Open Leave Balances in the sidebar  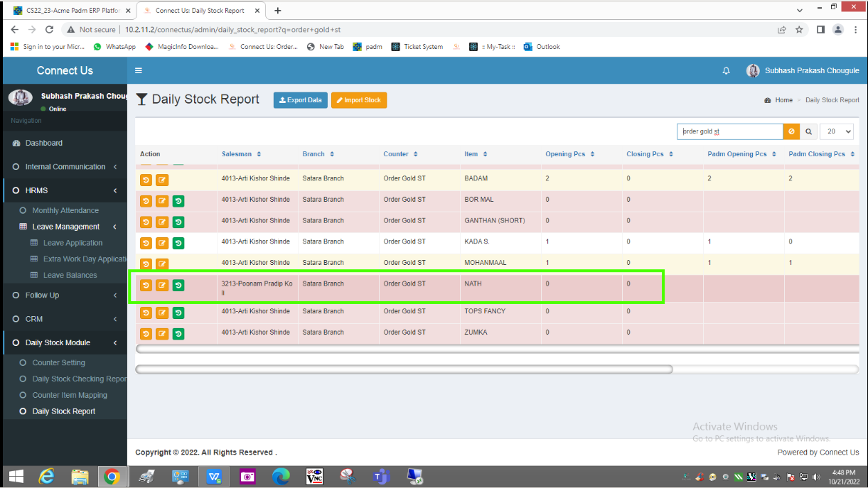coord(70,275)
